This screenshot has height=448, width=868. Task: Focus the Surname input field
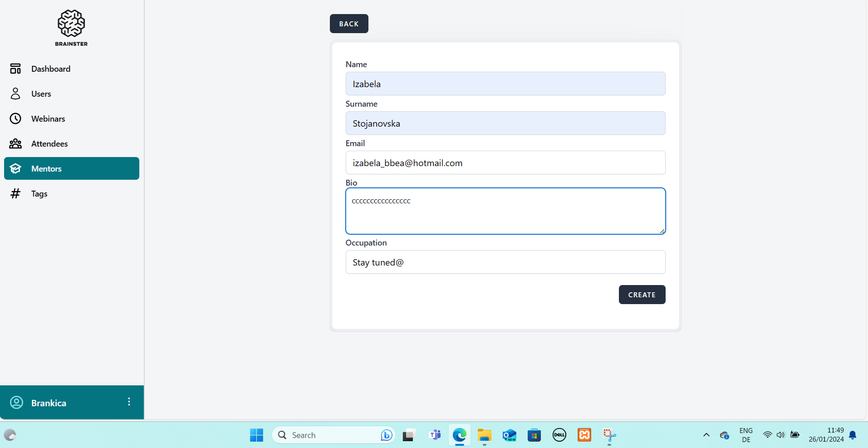505,123
